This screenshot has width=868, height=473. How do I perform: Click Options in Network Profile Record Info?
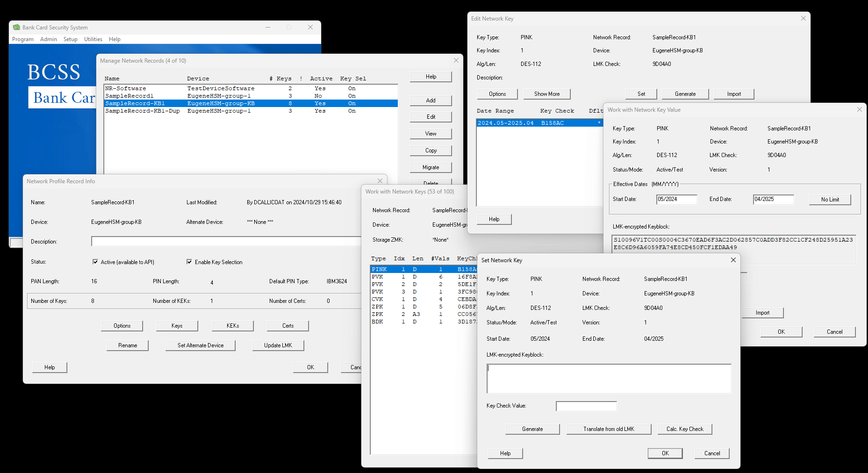[x=122, y=326]
